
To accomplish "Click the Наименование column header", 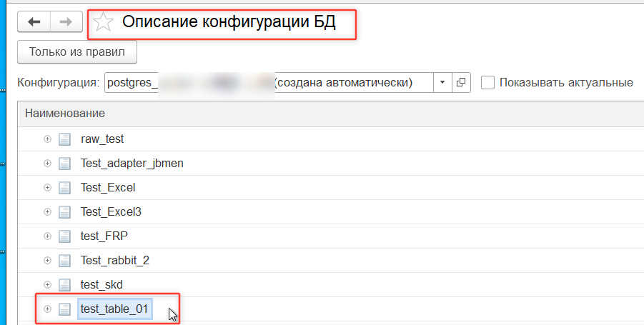I will 65,114.
